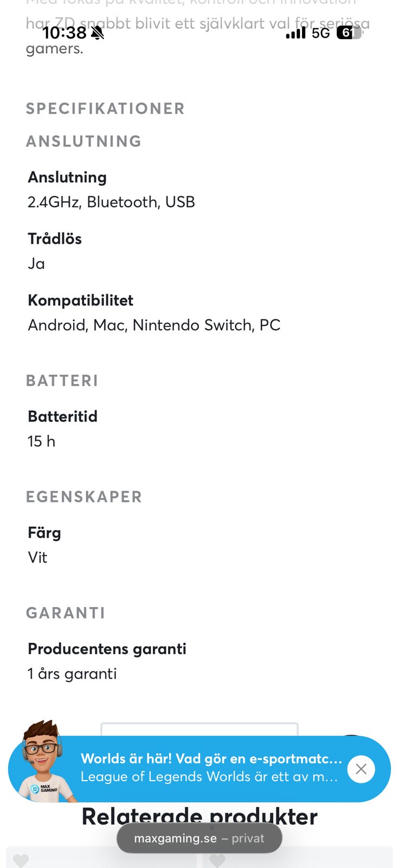Tap the silent mode bell icon
This screenshot has height=868, width=399.
pyautogui.click(x=98, y=33)
